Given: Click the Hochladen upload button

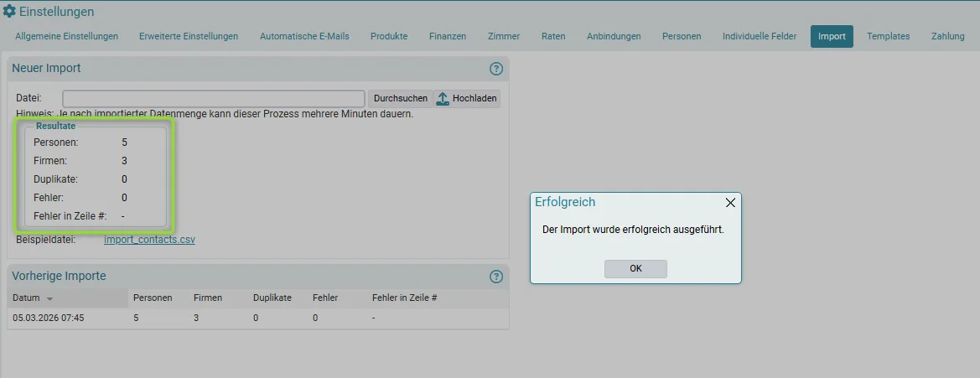Looking at the screenshot, I should click(468, 99).
